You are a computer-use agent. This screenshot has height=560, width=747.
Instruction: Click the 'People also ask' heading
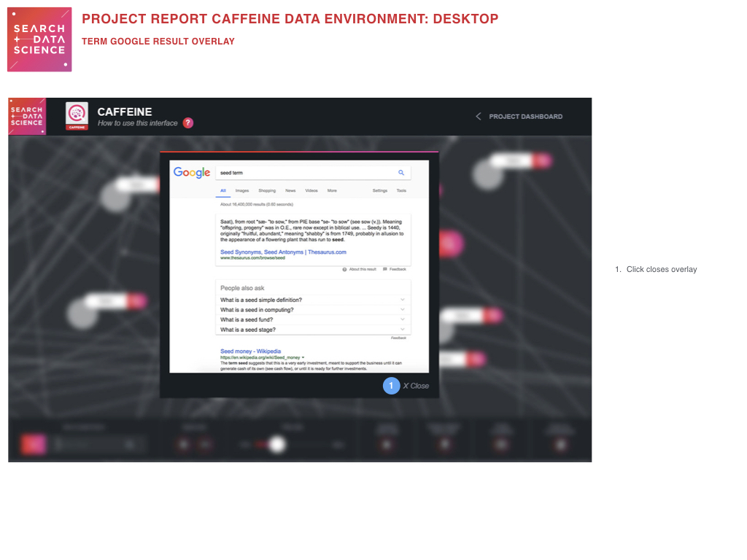(x=242, y=288)
